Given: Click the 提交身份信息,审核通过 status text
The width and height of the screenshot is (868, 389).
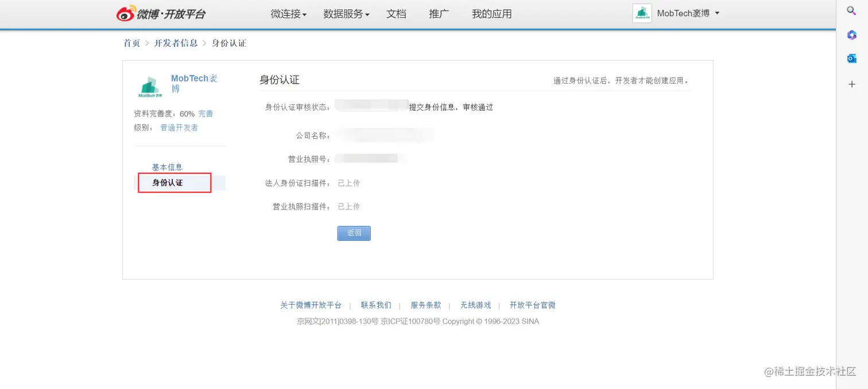Looking at the screenshot, I should [451, 107].
